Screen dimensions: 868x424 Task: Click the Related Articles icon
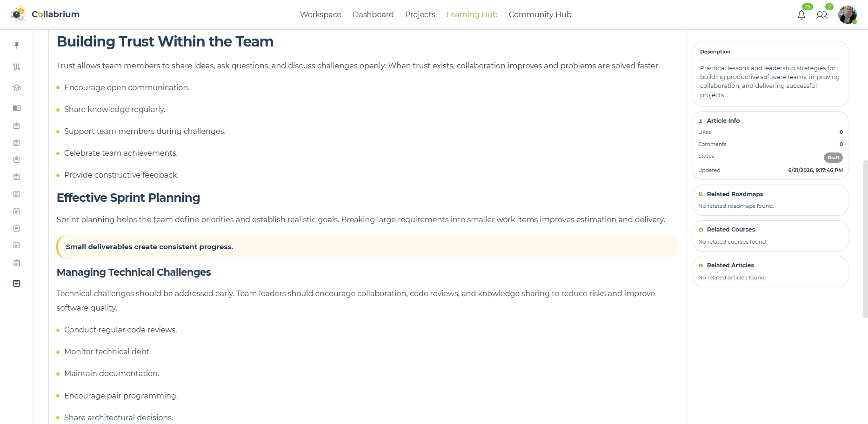coord(701,265)
